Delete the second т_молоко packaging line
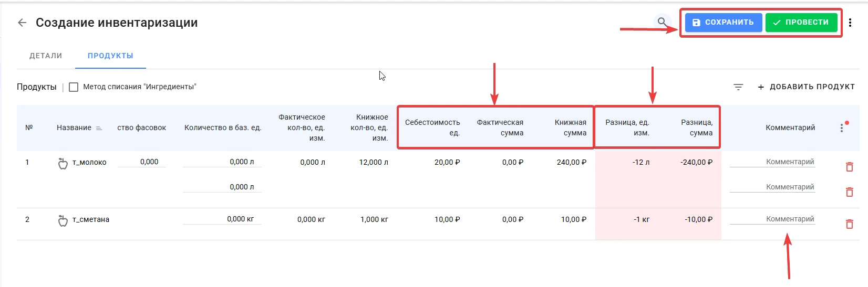868x287 pixels. point(849,192)
